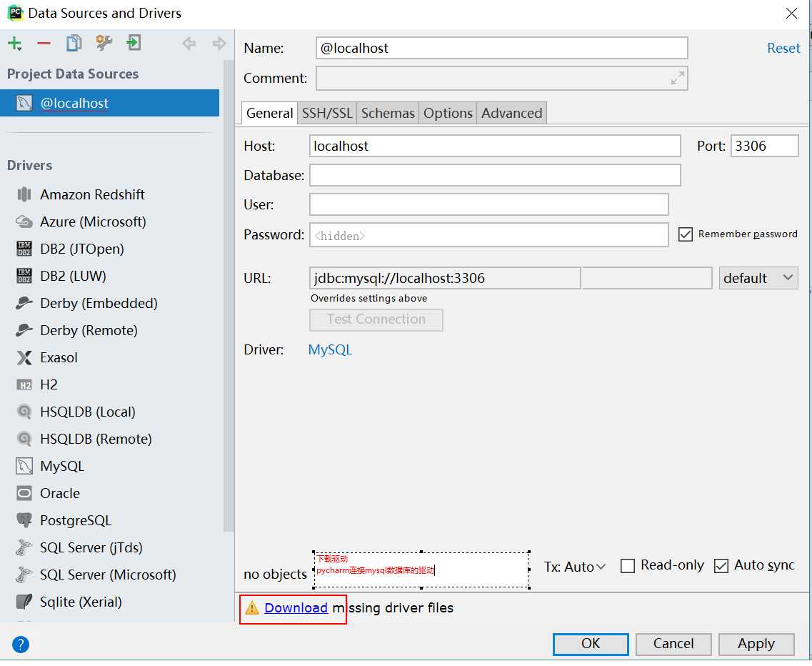Click the Cancel button

coord(673,645)
